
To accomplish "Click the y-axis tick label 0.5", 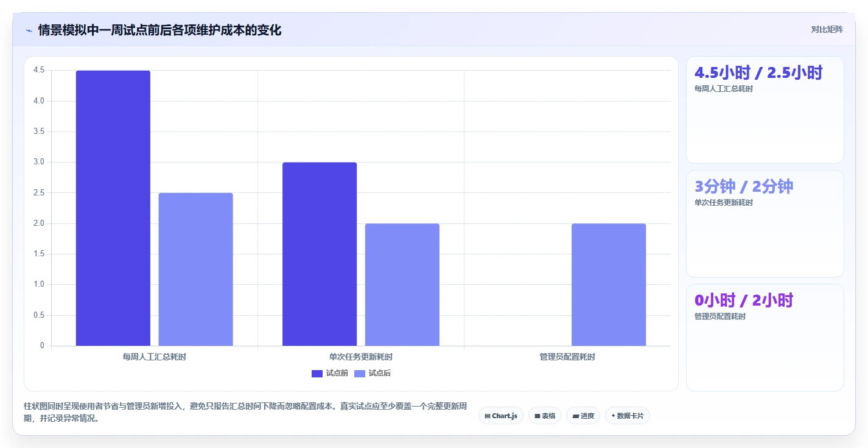I will tap(39, 315).
